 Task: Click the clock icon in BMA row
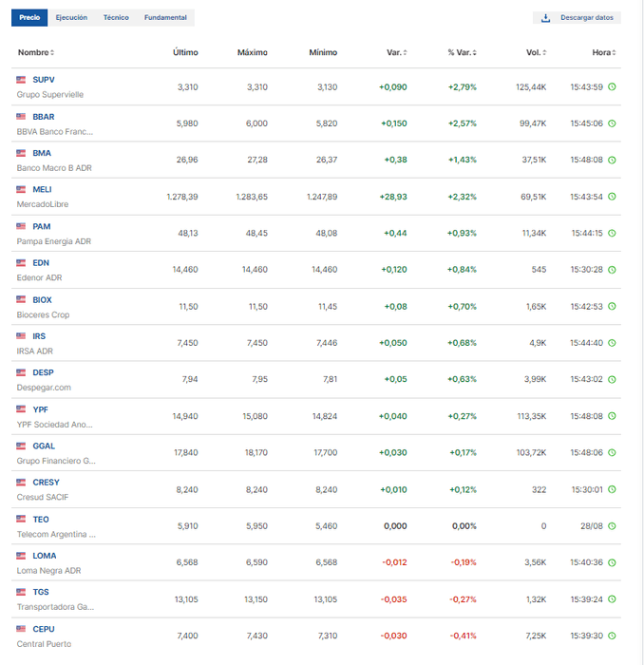pos(612,160)
